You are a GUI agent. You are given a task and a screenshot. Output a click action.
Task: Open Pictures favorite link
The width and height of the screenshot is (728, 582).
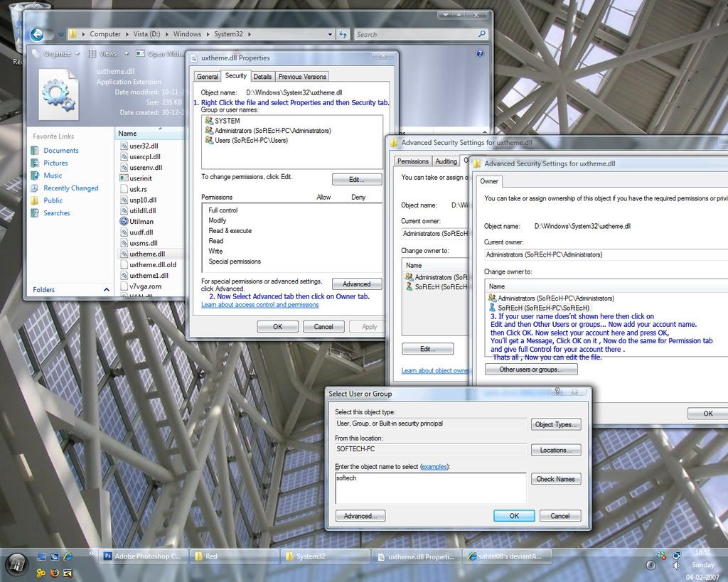(55, 163)
